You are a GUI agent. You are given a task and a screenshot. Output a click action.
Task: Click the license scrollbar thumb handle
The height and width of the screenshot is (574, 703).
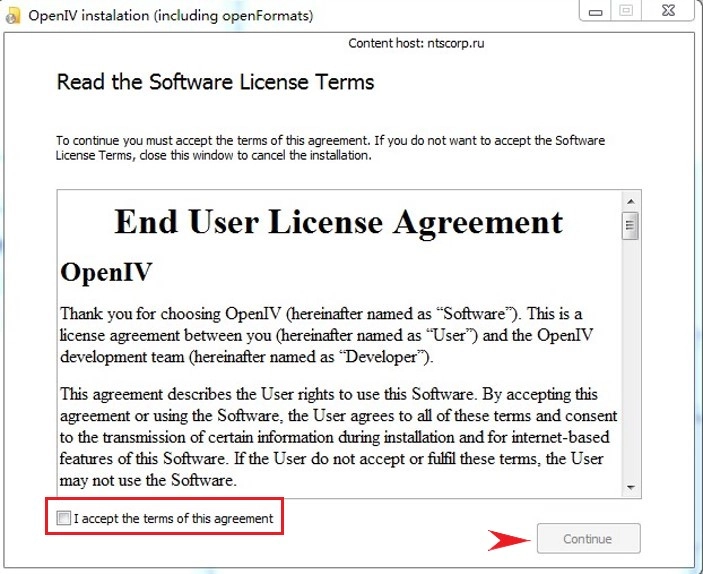click(630, 225)
